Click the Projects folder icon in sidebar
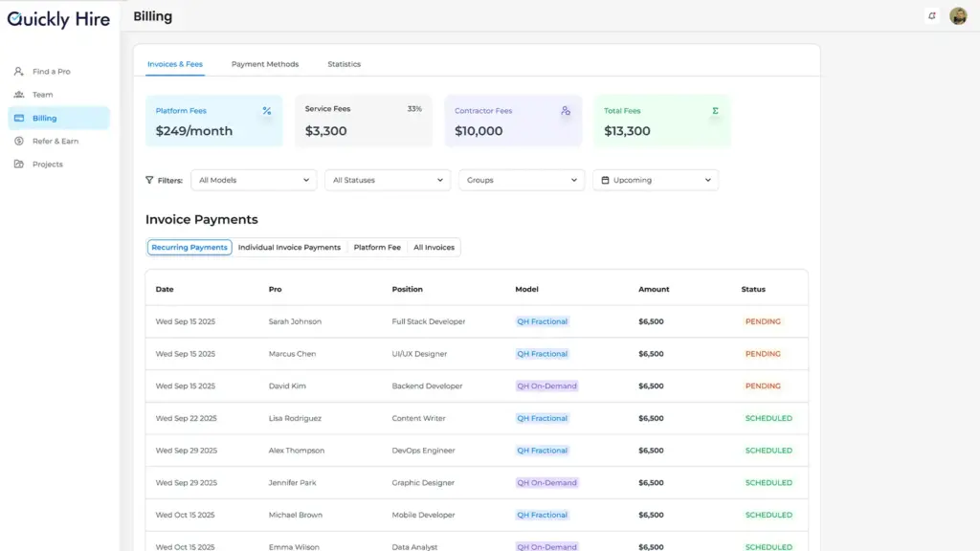 [19, 165]
